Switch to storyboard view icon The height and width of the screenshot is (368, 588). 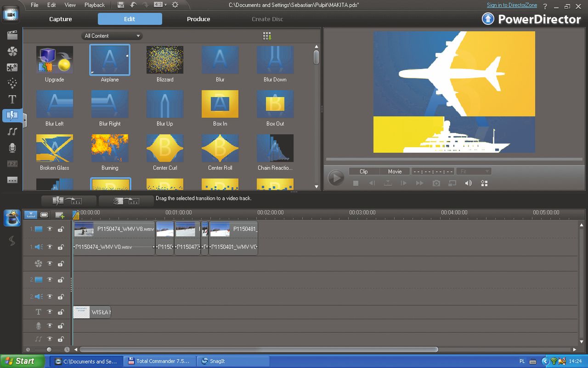point(44,215)
